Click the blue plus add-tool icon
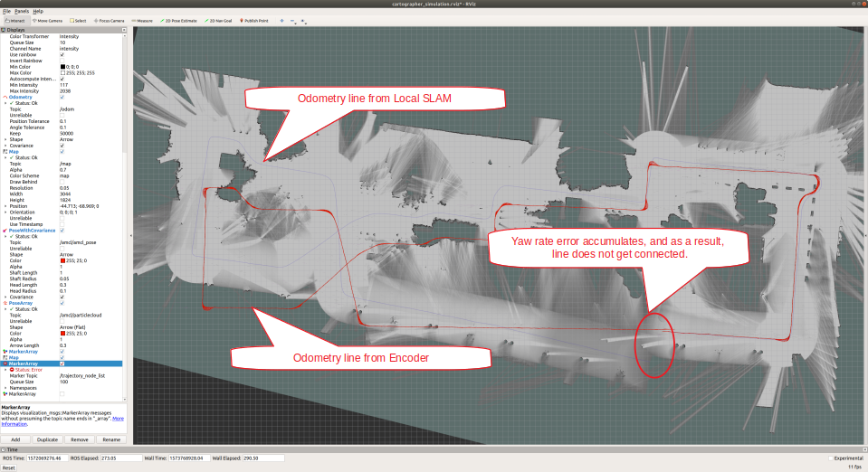The width and height of the screenshot is (868, 472). click(x=281, y=21)
